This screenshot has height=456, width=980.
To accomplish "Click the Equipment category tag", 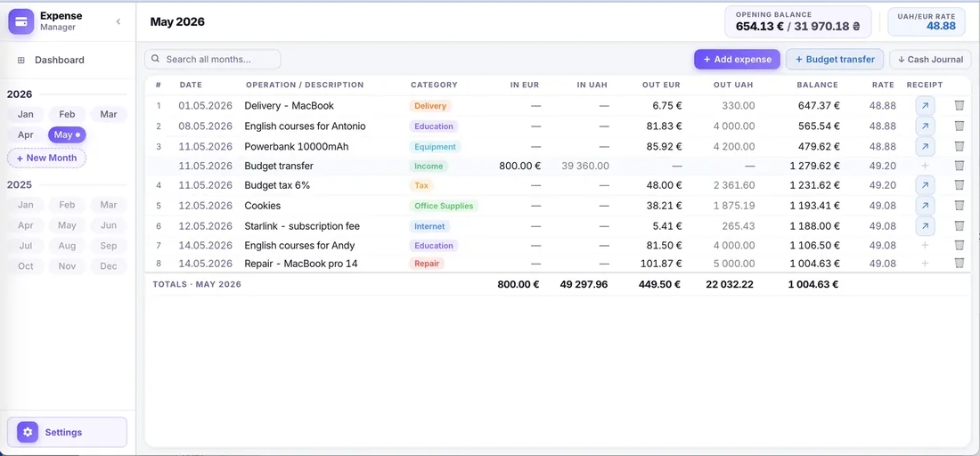I will tap(435, 147).
